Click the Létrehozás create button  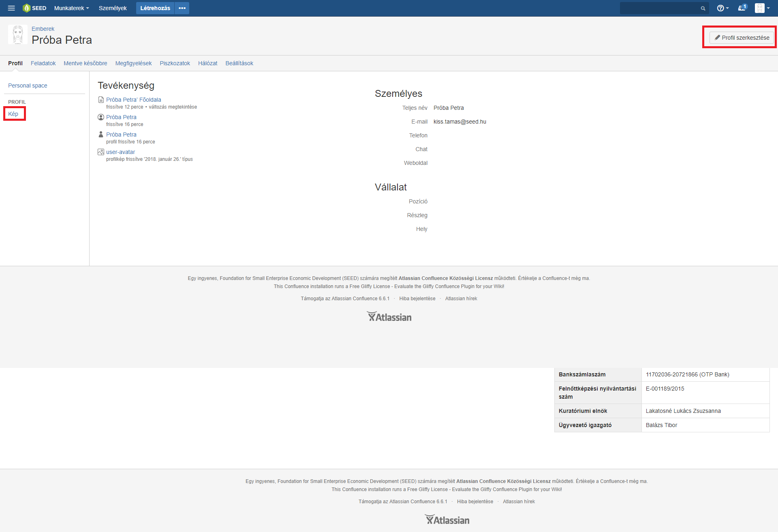pyautogui.click(x=155, y=8)
